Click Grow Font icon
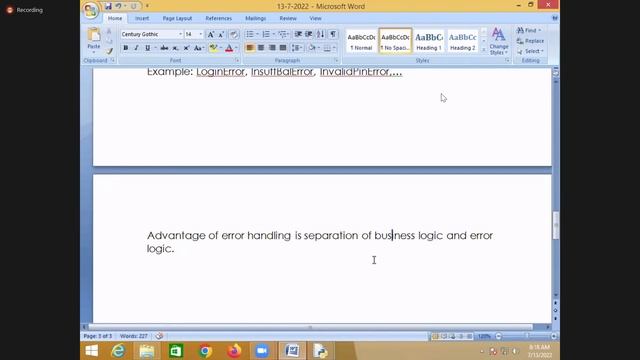Screen dimensions: 640x360 click(211, 34)
